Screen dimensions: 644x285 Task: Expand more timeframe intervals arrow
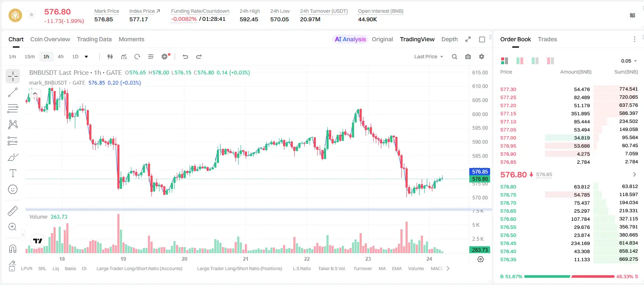pos(87,57)
